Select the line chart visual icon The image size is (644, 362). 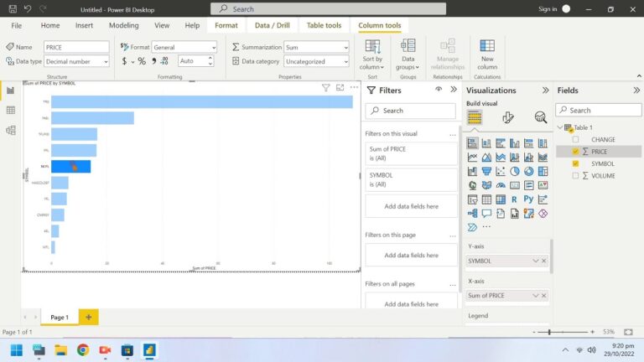472,157
